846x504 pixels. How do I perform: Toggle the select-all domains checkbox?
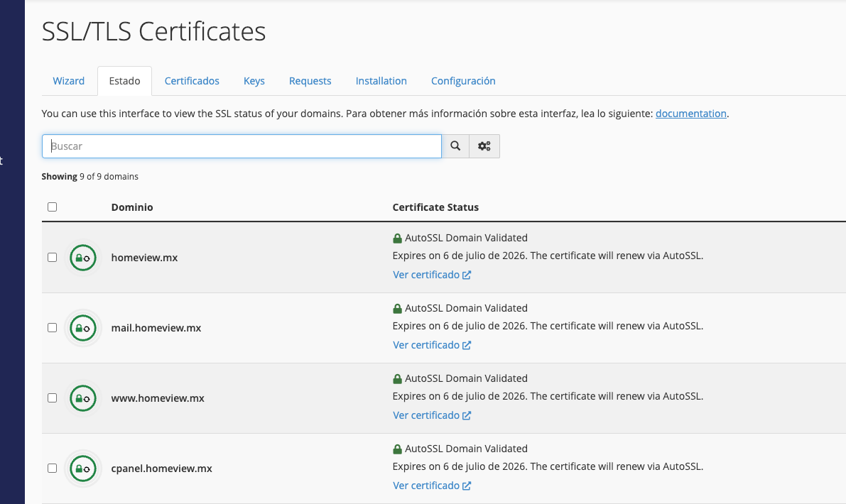52,207
